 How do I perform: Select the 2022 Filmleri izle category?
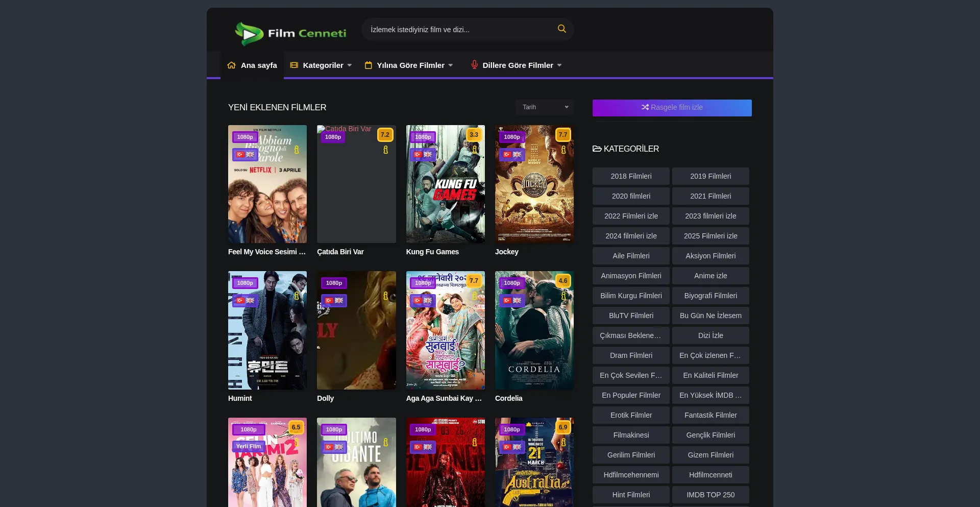point(631,216)
